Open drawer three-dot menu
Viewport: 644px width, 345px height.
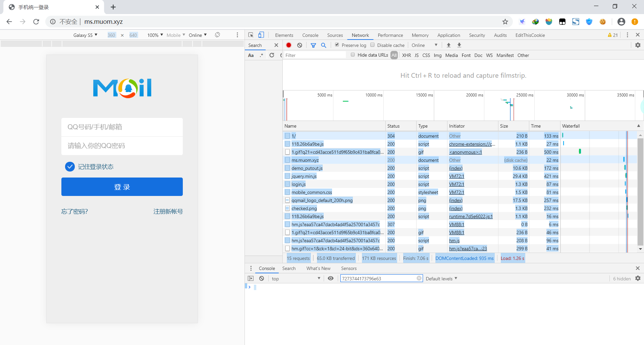pos(251,268)
